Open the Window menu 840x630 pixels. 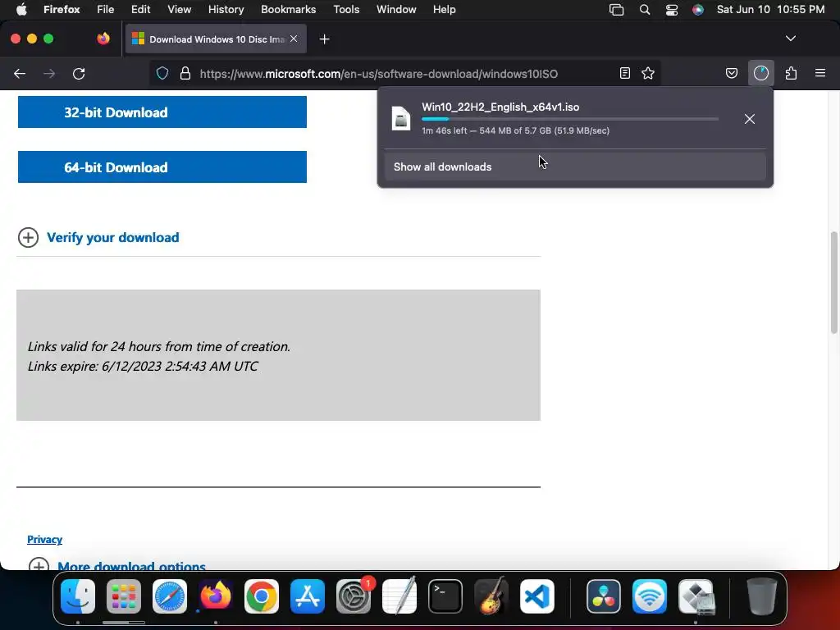396,10
